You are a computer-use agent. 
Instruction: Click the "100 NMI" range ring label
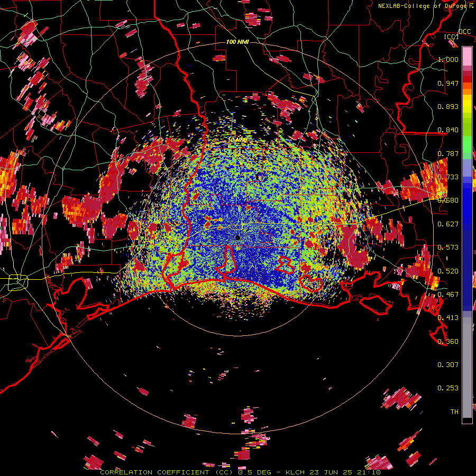[237, 42]
